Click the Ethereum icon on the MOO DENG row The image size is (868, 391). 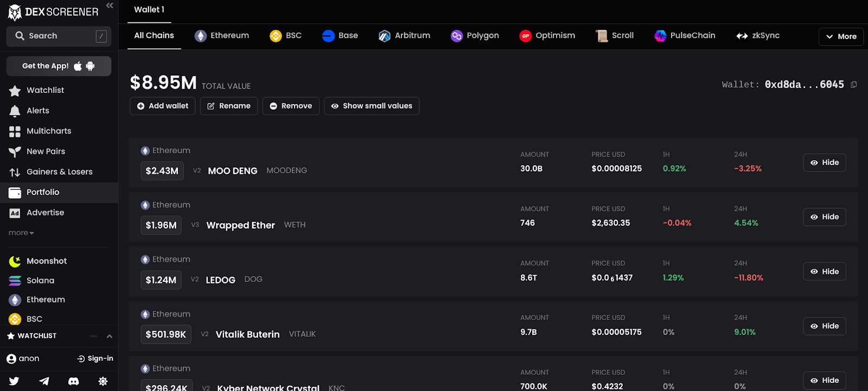(145, 151)
